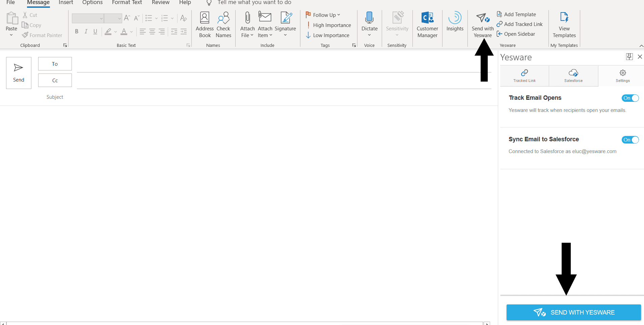Click the To recipients button

pos(55,64)
